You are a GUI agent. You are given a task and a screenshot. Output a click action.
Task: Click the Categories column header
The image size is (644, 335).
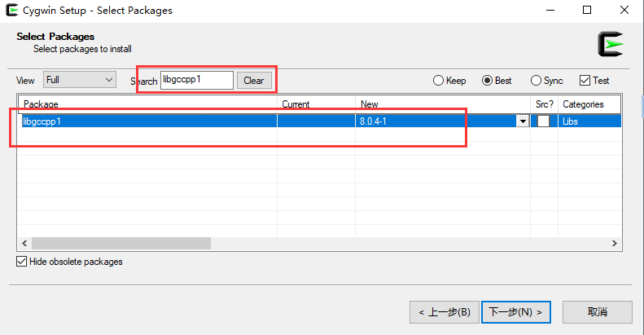[x=589, y=104]
